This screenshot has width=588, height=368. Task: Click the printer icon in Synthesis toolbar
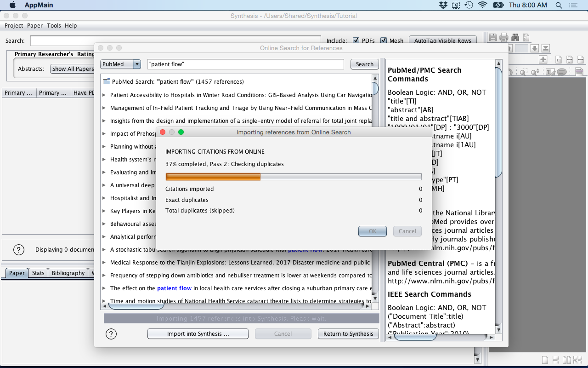504,37
